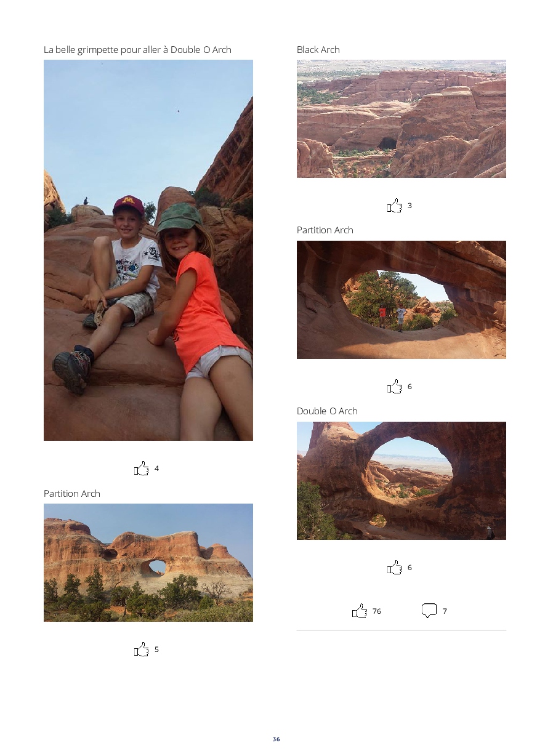Open the comments speech bubble icon
This screenshot has width=553, height=756.
click(429, 611)
